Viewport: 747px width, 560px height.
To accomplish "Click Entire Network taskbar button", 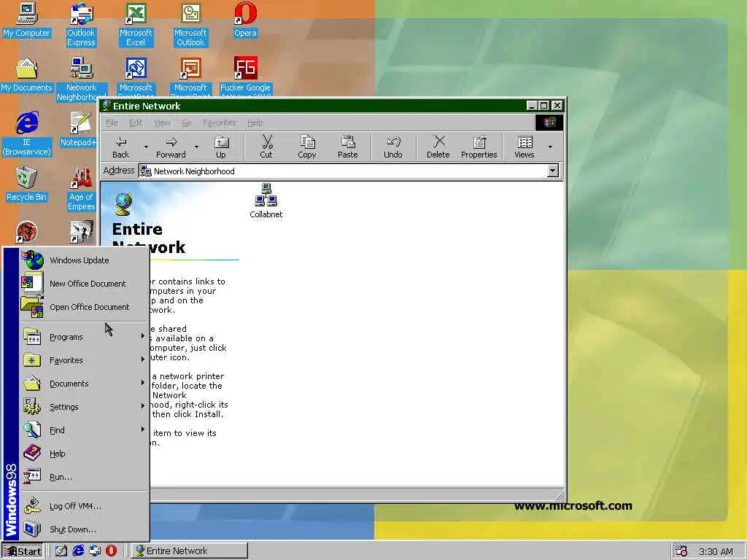I will [x=189, y=551].
